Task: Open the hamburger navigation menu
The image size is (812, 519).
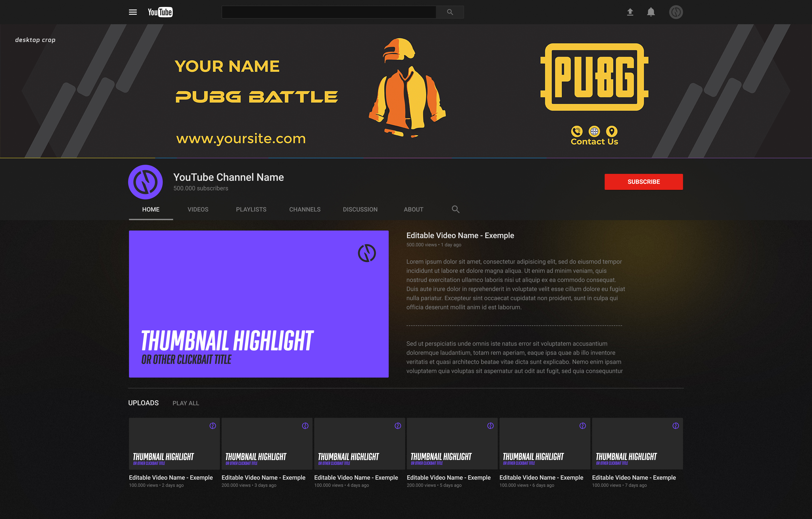Action: (133, 12)
